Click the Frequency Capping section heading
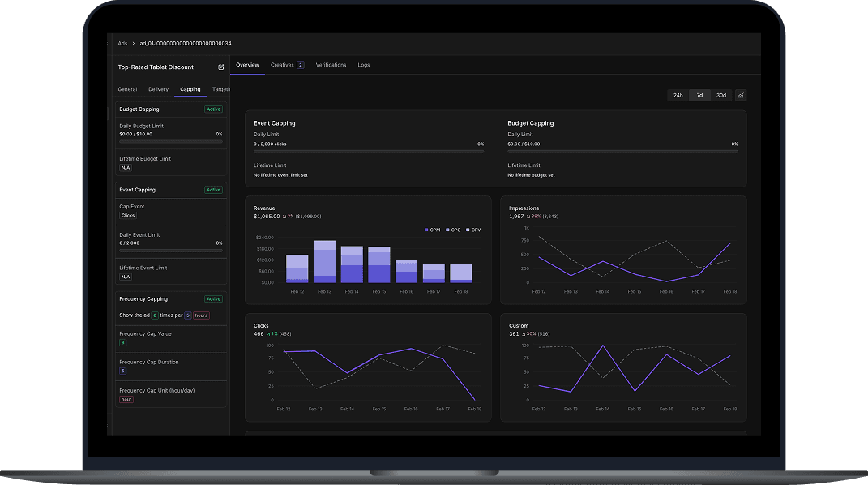Screen dimensions: 868x485 pyautogui.click(x=143, y=299)
